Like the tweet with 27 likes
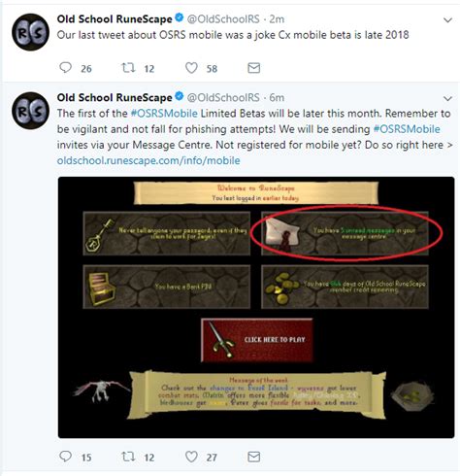 [191, 457]
